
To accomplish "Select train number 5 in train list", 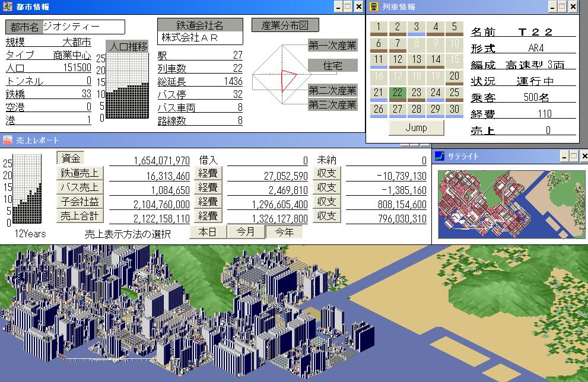I will point(454,28).
